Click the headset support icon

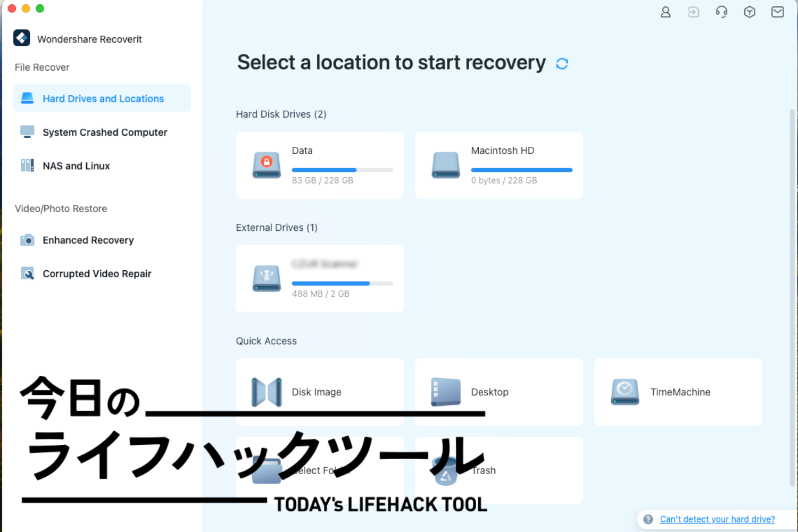click(x=721, y=12)
